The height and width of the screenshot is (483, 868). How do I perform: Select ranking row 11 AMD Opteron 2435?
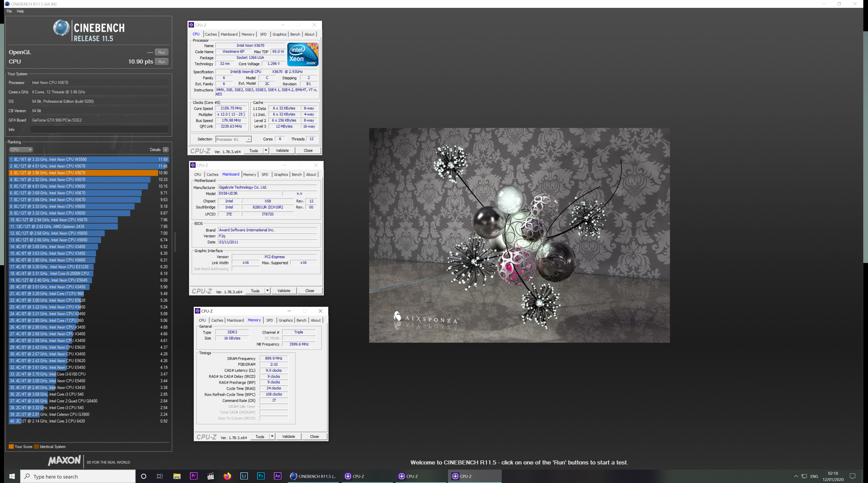coord(89,226)
